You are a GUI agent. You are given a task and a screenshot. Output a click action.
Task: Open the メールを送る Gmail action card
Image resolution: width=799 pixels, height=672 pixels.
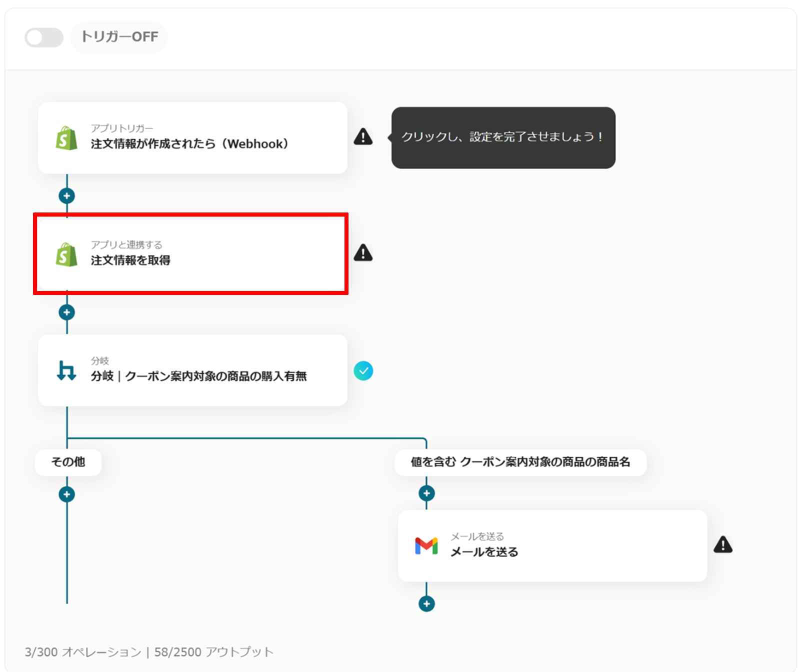(552, 546)
